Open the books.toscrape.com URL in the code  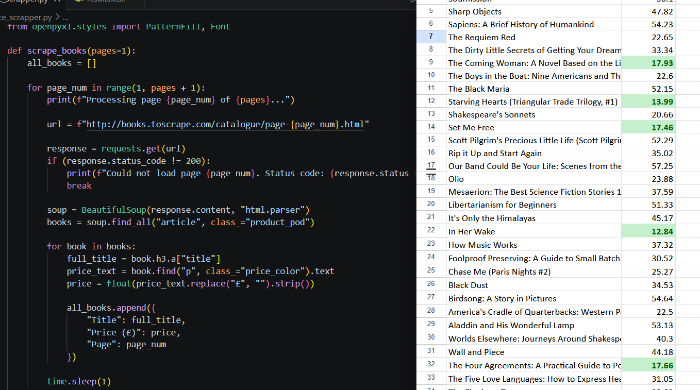pyautogui.click(x=225, y=124)
